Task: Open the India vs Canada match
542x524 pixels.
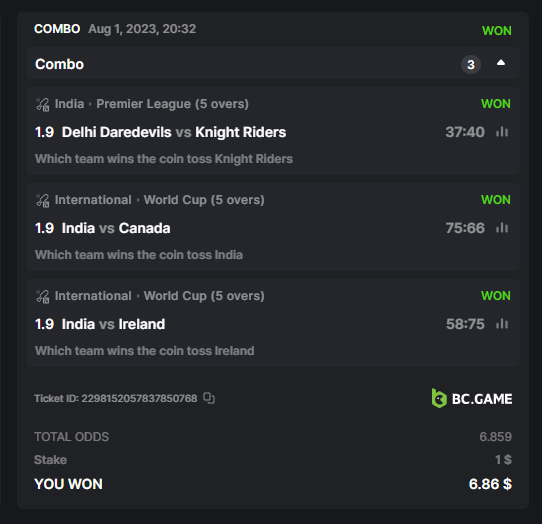Action: pos(116,228)
